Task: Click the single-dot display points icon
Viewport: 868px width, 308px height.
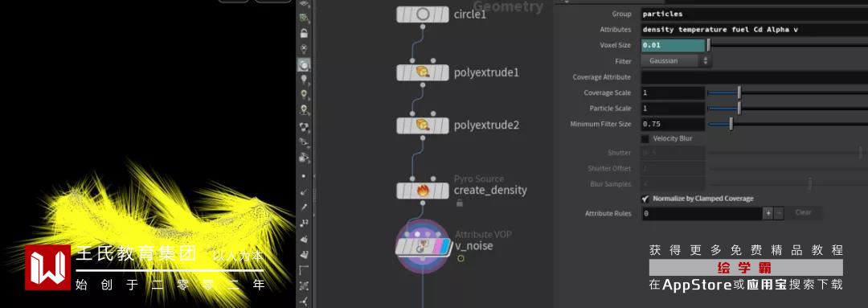Action: click(x=304, y=175)
